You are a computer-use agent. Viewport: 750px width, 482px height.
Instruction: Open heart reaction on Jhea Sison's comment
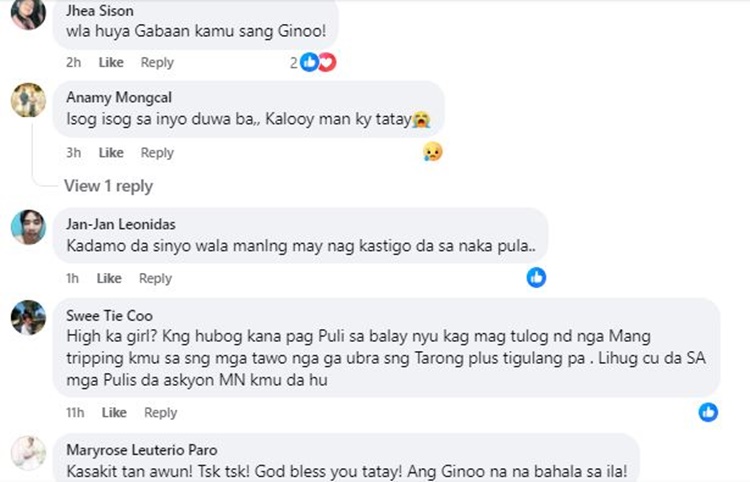328,62
